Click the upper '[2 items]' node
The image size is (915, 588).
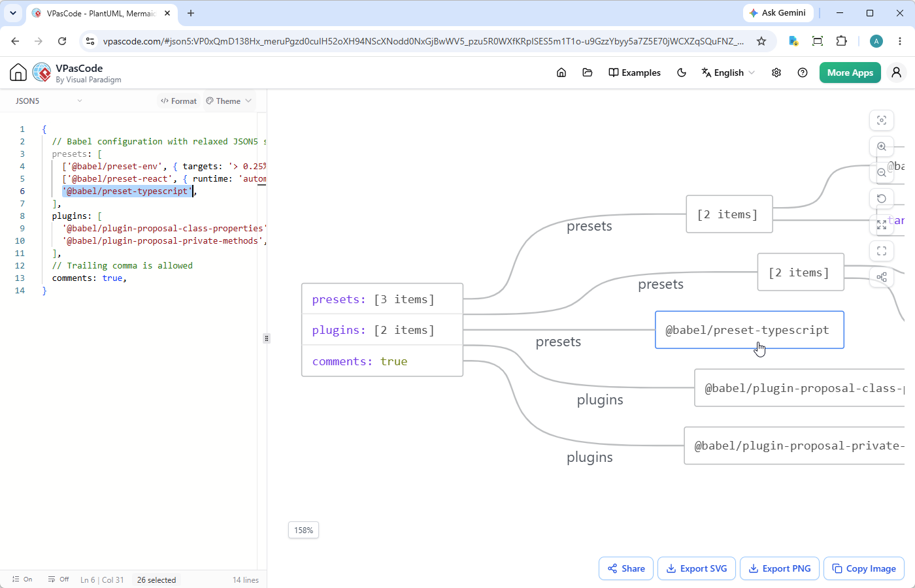[x=729, y=214]
